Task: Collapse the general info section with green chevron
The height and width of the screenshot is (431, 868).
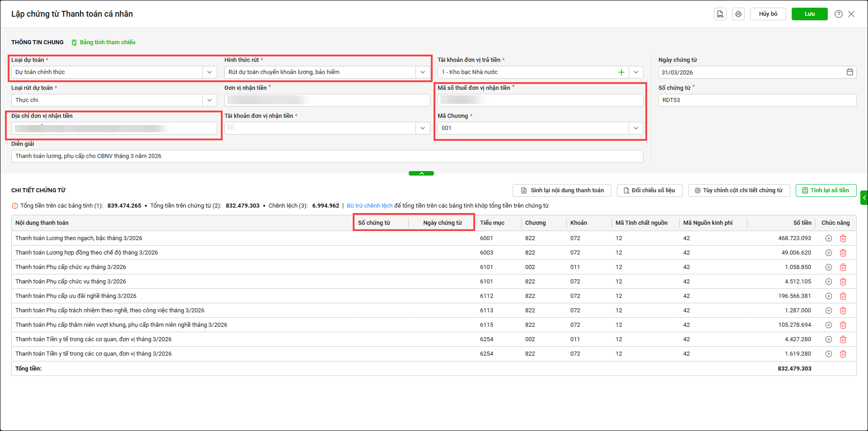Action: [421, 173]
